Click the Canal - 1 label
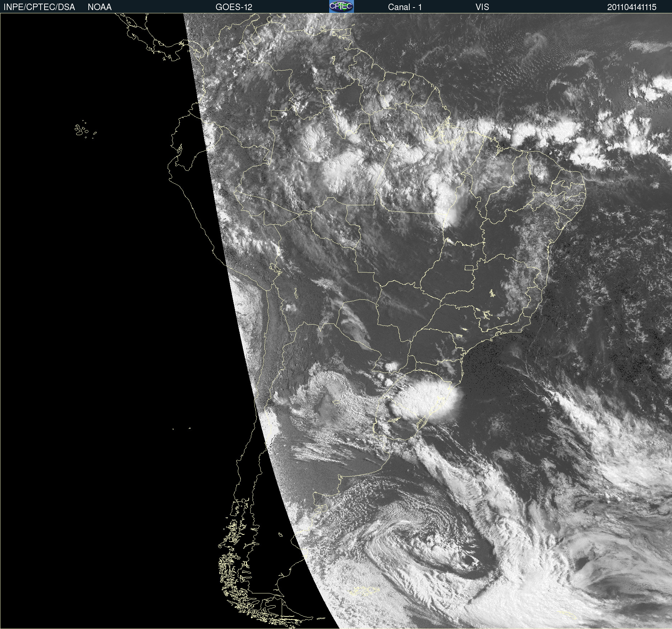Screen dimensions: 672x629 (405, 7)
